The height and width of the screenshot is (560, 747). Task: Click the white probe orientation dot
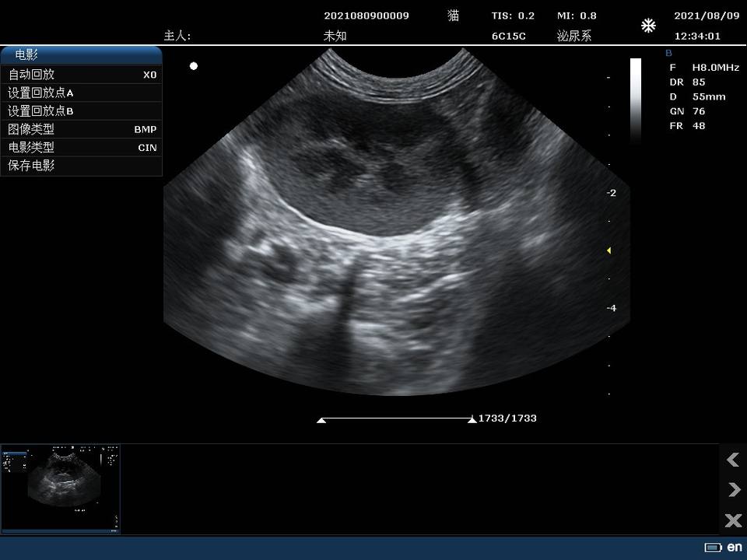194,66
